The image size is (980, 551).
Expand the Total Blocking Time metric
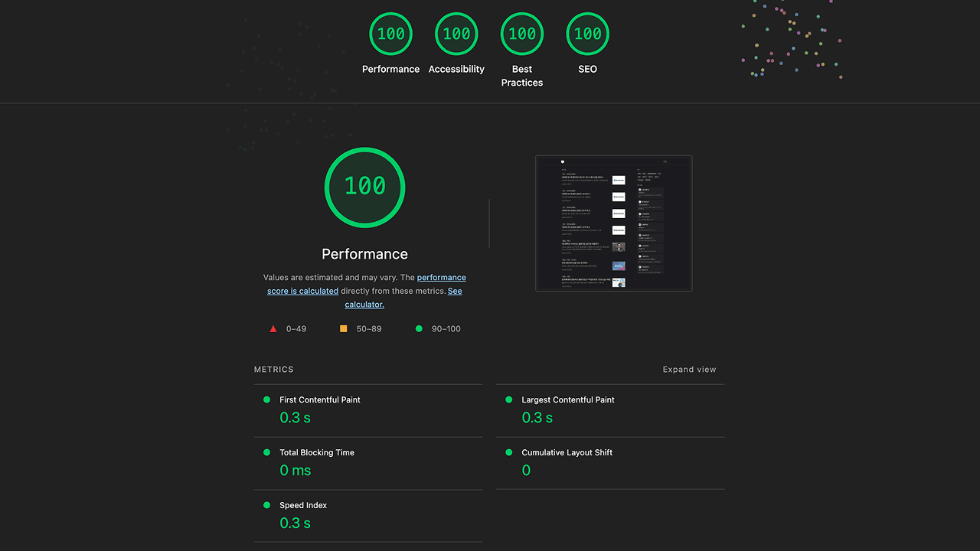317,452
